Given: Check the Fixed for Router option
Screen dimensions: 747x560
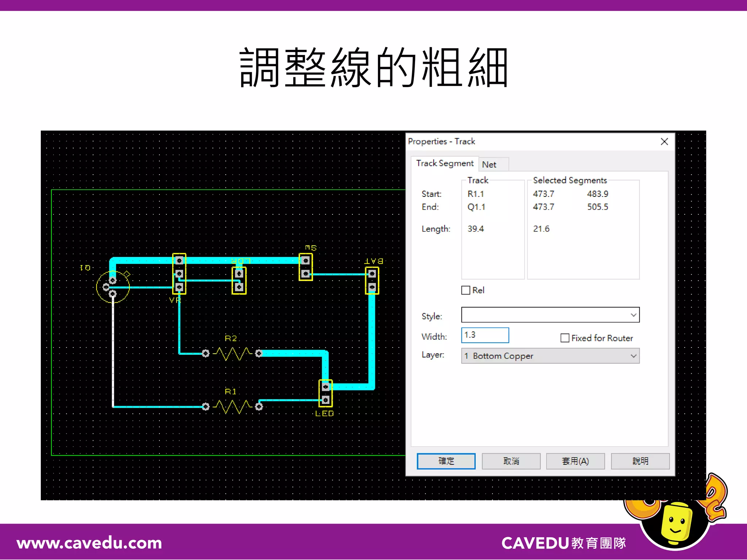Looking at the screenshot, I should coord(565,338).
